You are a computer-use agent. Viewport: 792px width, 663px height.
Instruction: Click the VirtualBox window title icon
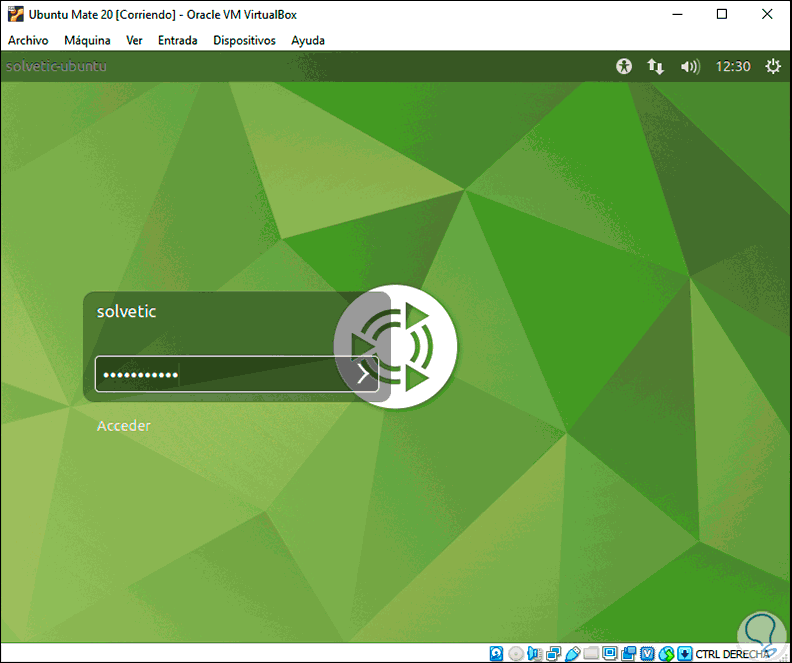point(16,14)
